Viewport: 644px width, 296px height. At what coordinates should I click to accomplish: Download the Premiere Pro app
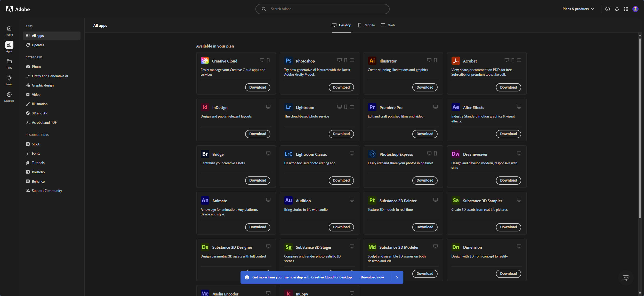click(x=425, y=134)
